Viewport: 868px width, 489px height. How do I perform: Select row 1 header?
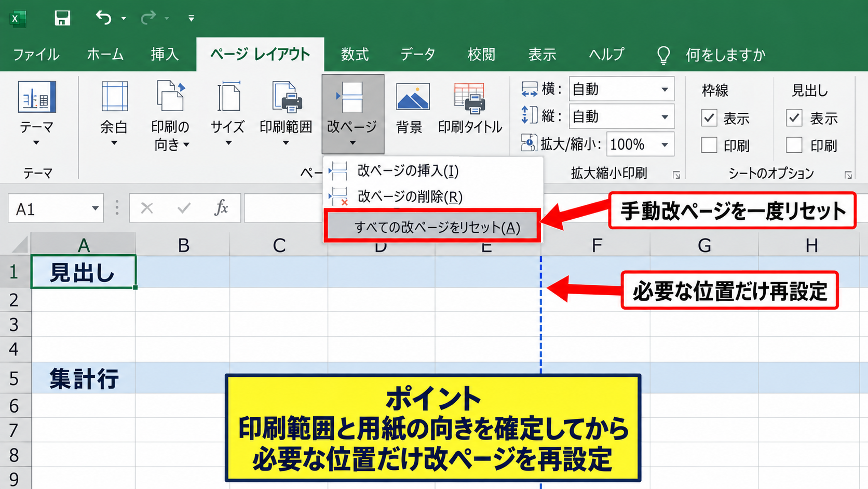pos(15,272)
